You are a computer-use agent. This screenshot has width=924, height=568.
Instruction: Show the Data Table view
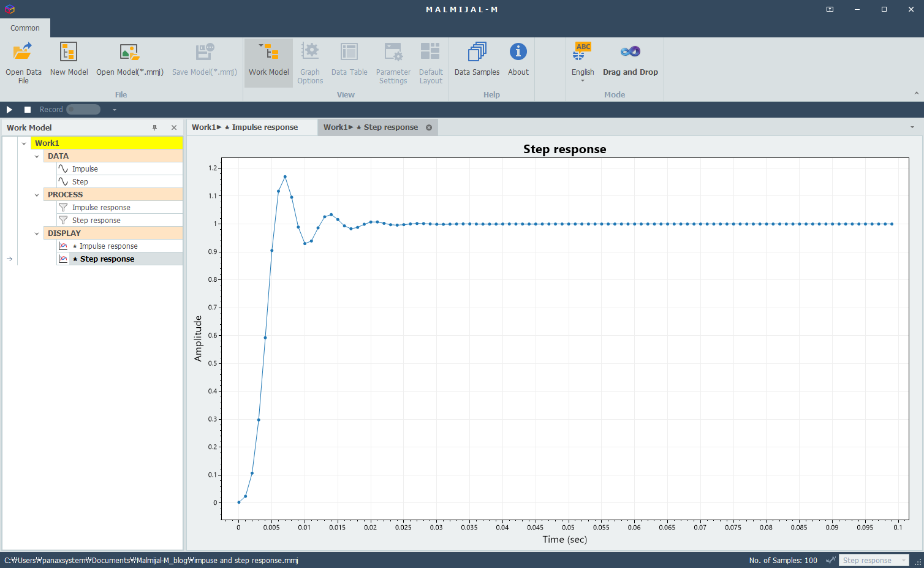pyautogui.click(x=349, y=61)
